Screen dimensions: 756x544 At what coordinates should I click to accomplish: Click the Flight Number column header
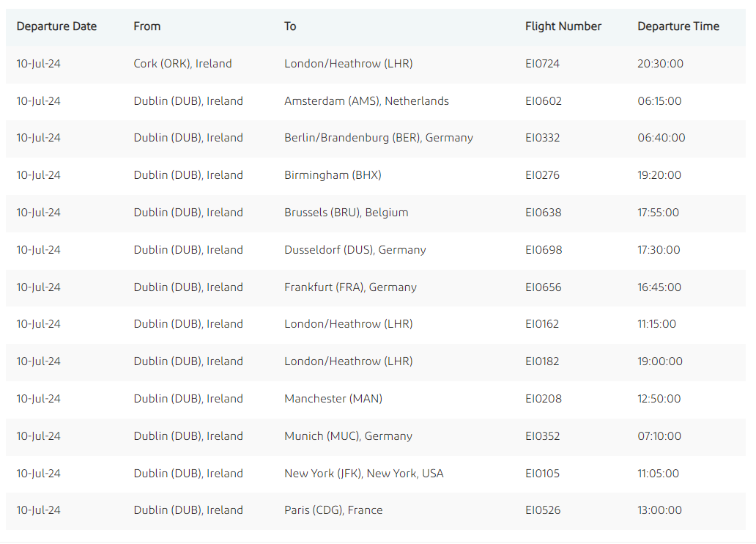(x=563, y=26)
